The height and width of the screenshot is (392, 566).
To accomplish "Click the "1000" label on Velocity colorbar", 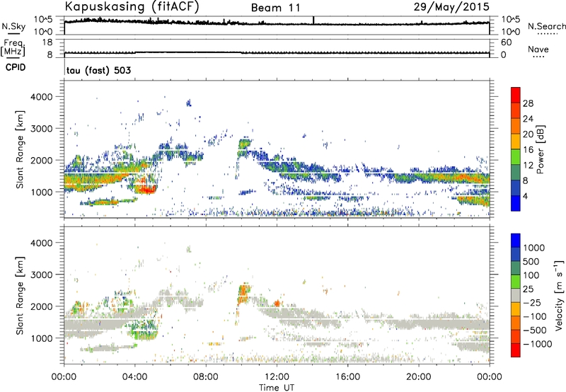I will point(534,248).
